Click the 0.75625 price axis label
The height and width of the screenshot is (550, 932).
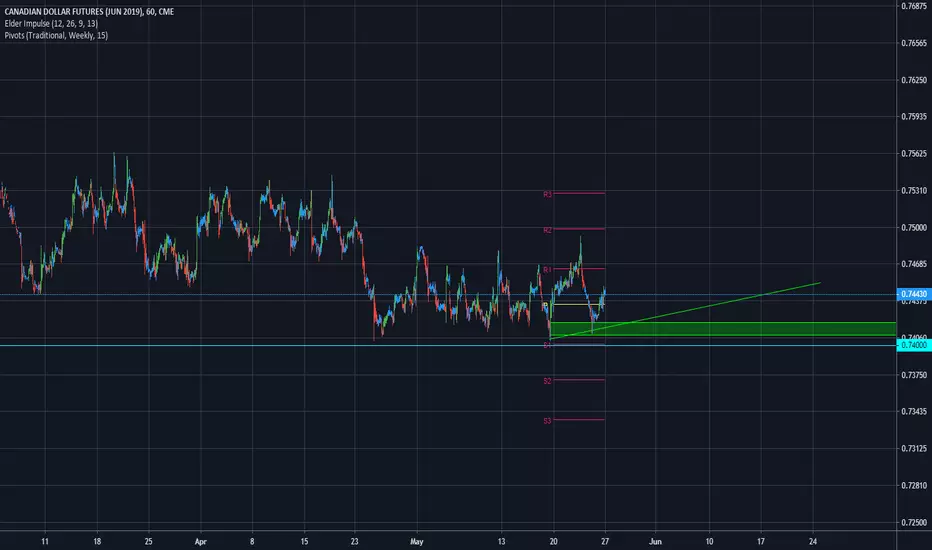(x=914, y=154)
